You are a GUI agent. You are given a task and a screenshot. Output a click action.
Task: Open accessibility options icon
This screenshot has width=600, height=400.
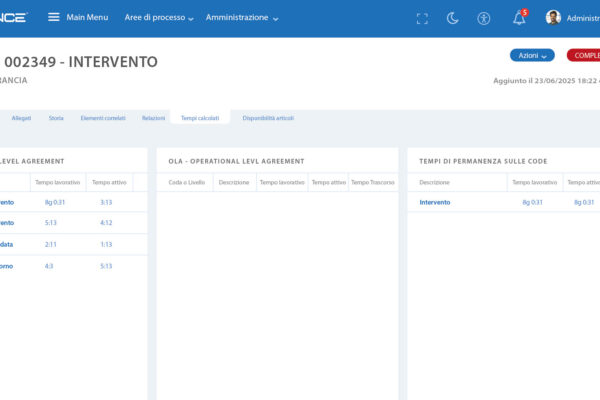[x=484, y=18]
